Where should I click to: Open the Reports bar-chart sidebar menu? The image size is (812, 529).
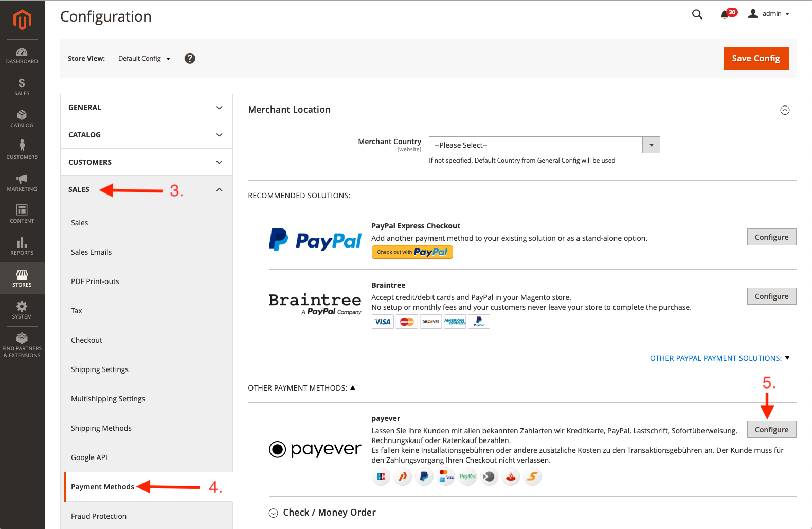22,246
